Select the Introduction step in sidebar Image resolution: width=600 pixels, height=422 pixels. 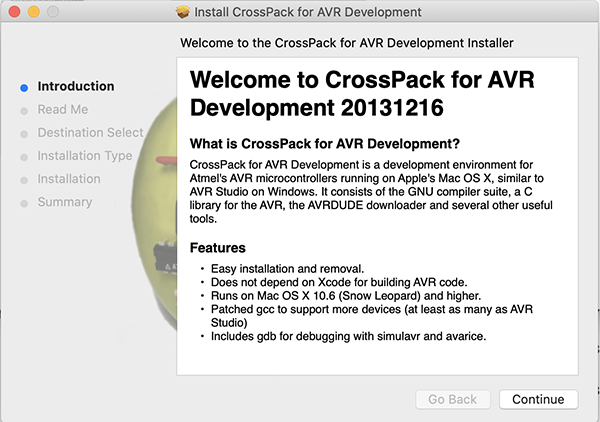[76, 86]
